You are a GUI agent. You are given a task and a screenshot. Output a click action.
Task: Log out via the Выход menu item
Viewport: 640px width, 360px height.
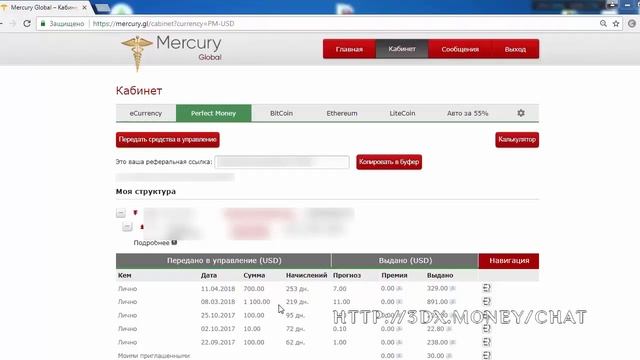coord(515,49)
